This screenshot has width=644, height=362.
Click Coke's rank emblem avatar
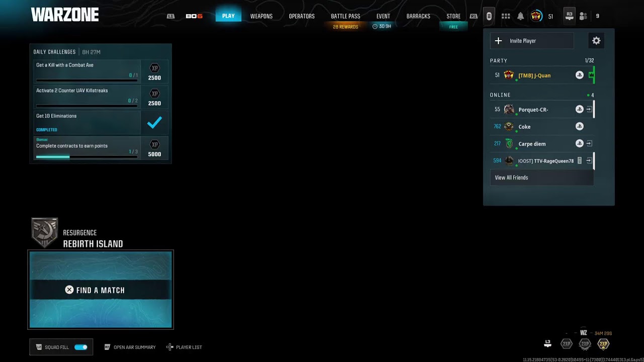[509, 127]
